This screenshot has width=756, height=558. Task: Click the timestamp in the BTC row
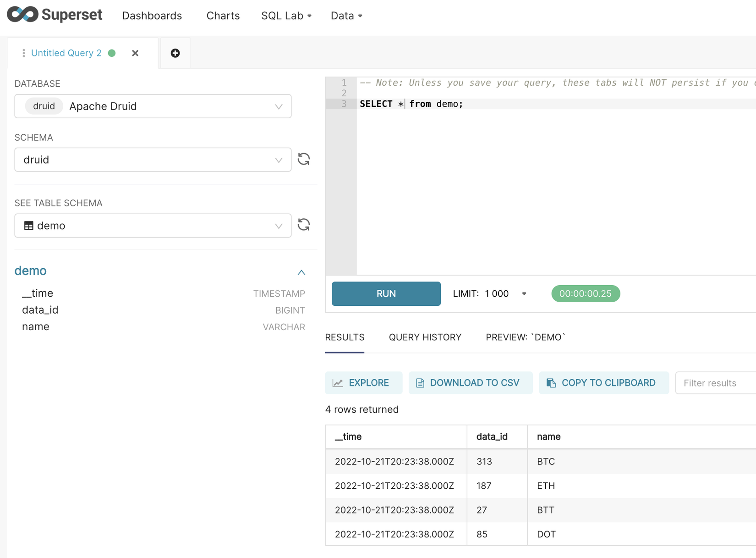pyautogui.click(x=394, y=462)
